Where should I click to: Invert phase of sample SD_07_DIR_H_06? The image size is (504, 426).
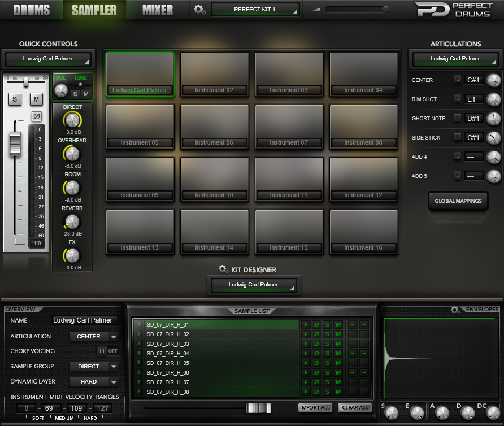point(316,373)
